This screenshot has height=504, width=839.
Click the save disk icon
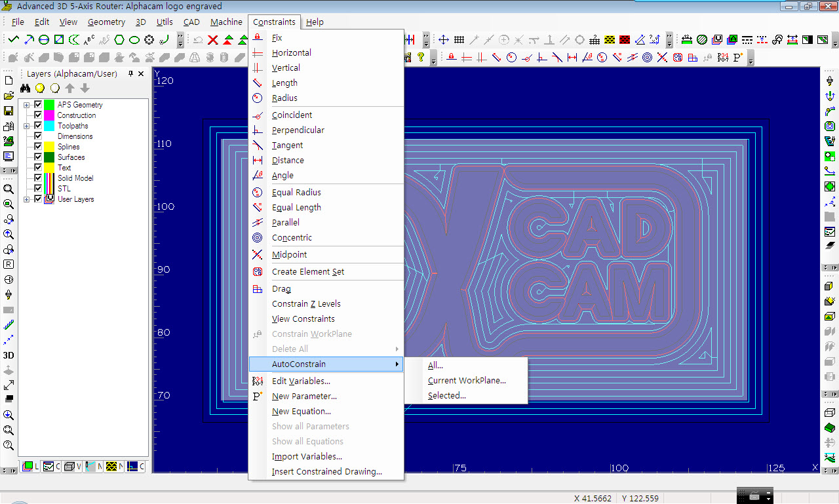(9, 111)
